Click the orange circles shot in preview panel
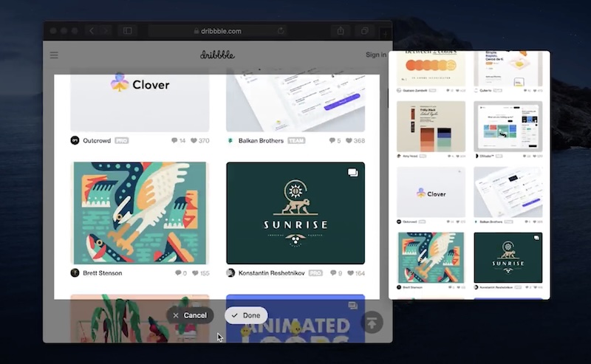591x364 pixels. 431,69
